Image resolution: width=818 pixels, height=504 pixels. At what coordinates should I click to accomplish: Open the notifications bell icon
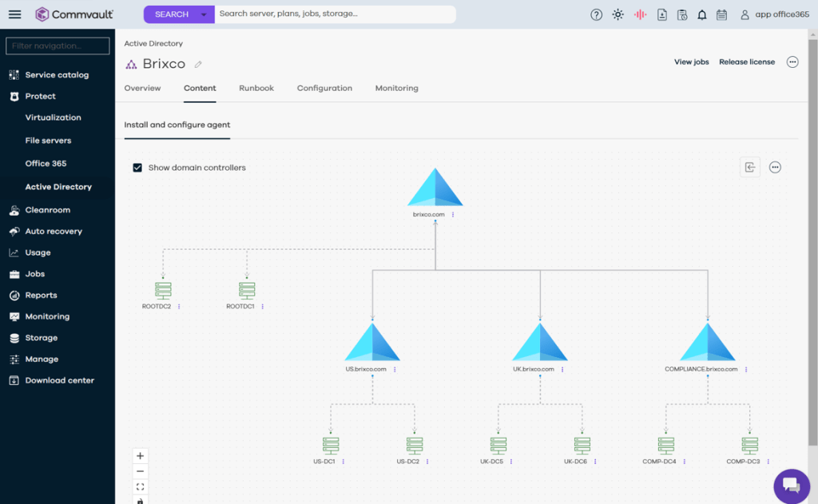pos(701,14)
